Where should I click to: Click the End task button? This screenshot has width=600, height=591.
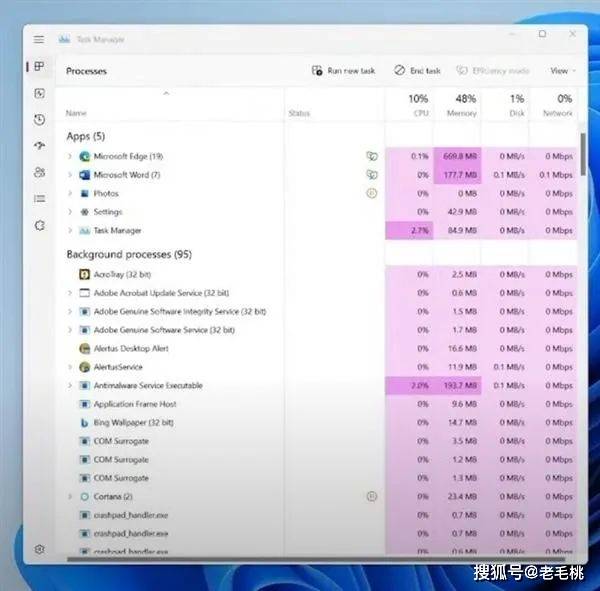[417, 71]
